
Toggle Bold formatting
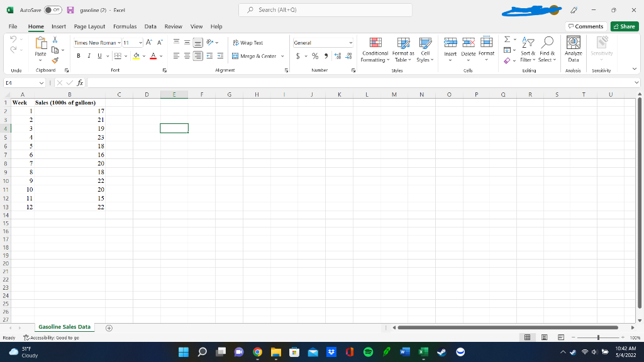[79, 56]
